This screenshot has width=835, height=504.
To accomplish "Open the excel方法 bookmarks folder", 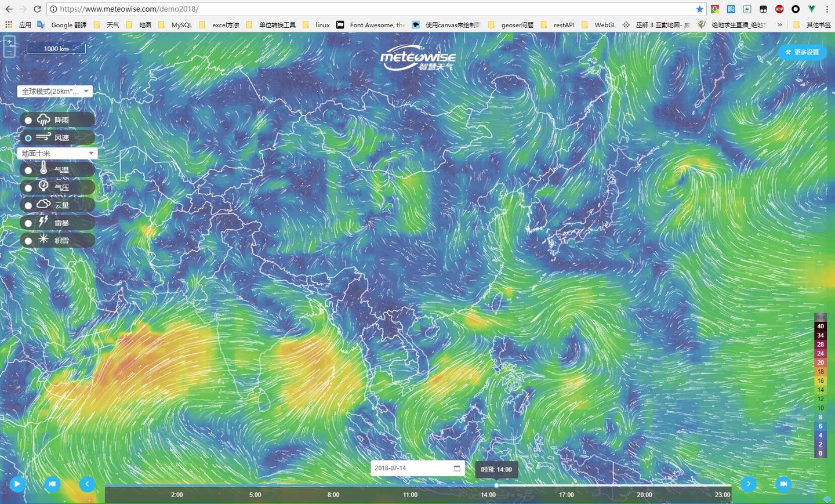I will pyautogui.click(x=219, y=25).
